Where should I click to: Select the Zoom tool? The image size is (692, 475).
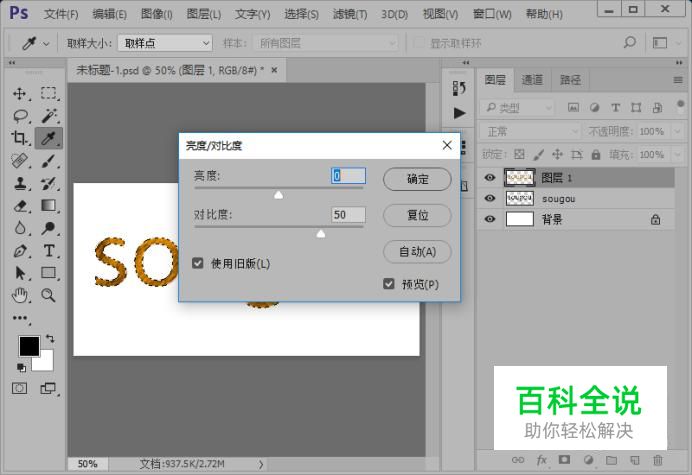point(49,295)
